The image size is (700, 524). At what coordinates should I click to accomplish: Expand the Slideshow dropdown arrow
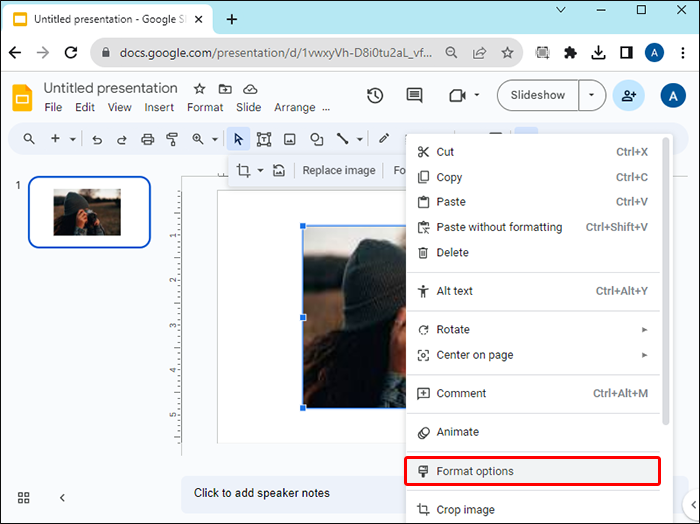point(592,95)
